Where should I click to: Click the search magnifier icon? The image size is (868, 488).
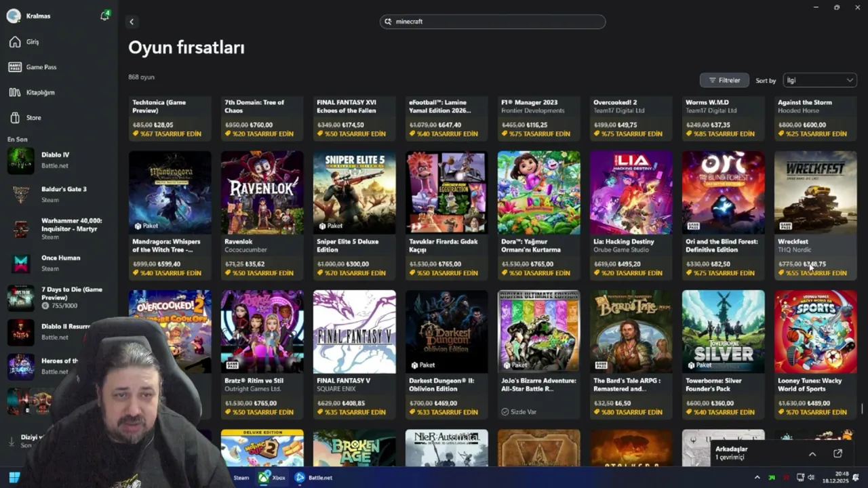389,22
